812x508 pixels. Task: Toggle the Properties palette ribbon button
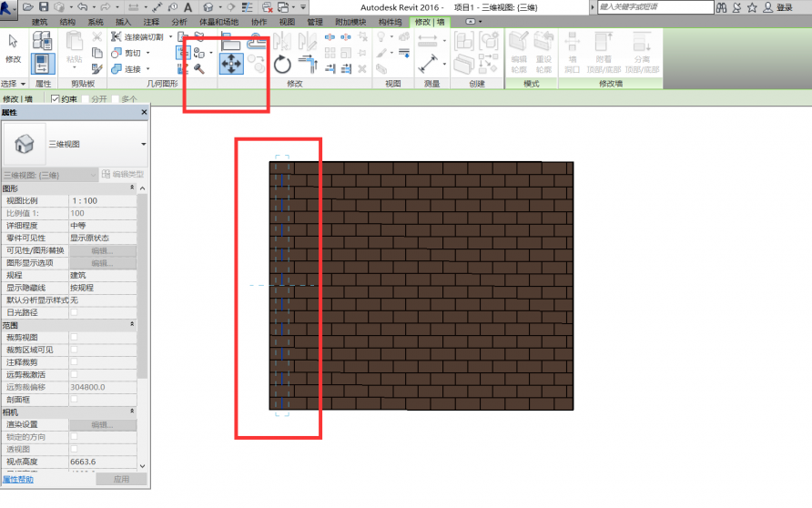pos(42,64)
